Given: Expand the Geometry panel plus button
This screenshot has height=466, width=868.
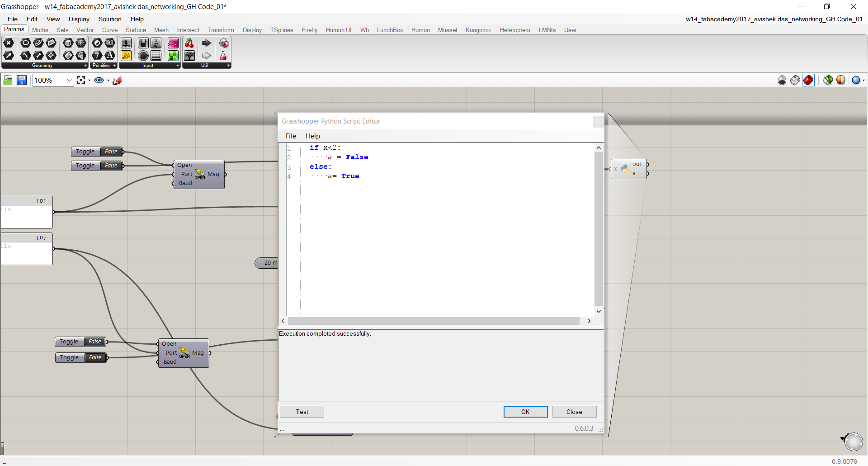Looking at the screenshot, I should click(x=85, y=66).
